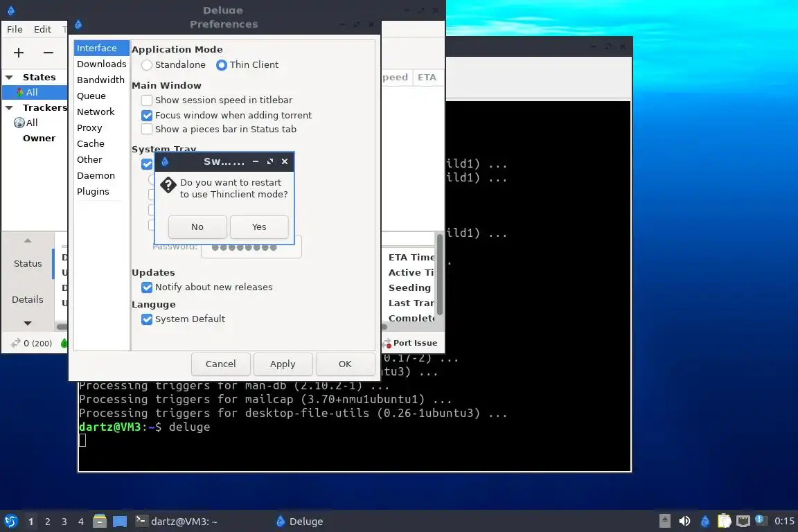Viewport: 798px width, 532px height.
Task: Maximize the restart confirmation dialog
Action: pos(270,161)
